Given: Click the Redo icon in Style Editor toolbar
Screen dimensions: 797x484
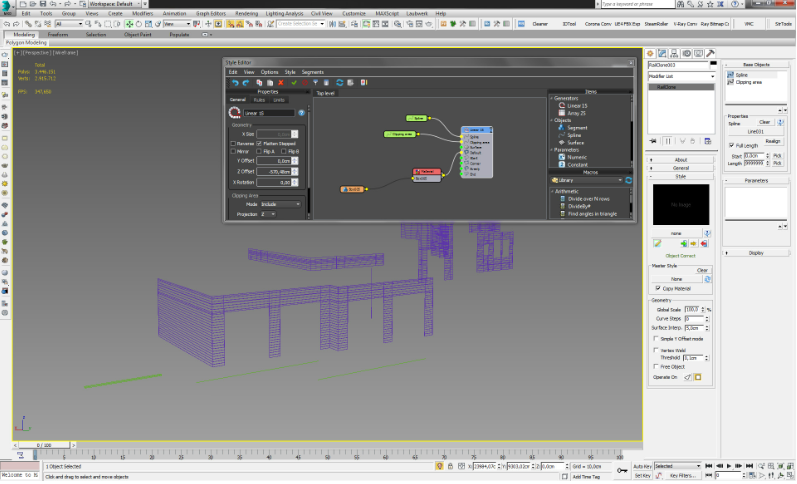Looking at the screenshot, I should click(246, 82).
